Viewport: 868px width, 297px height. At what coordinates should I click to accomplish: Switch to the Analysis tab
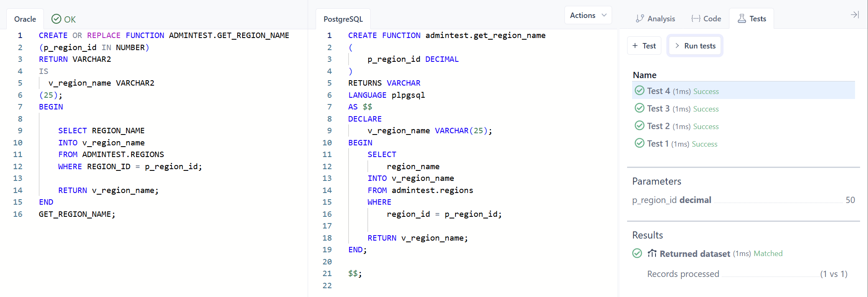[655, 19]
